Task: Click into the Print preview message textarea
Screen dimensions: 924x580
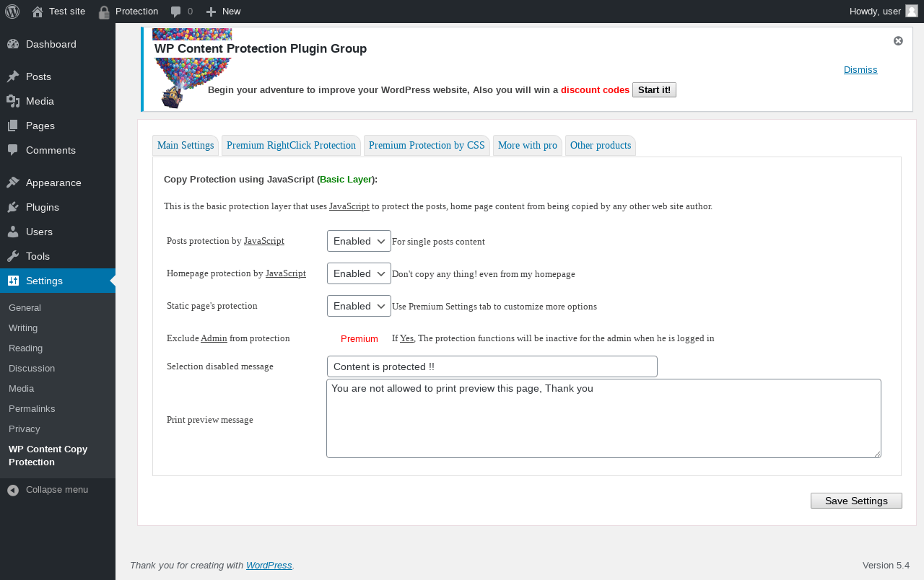Action: (603, 418)
